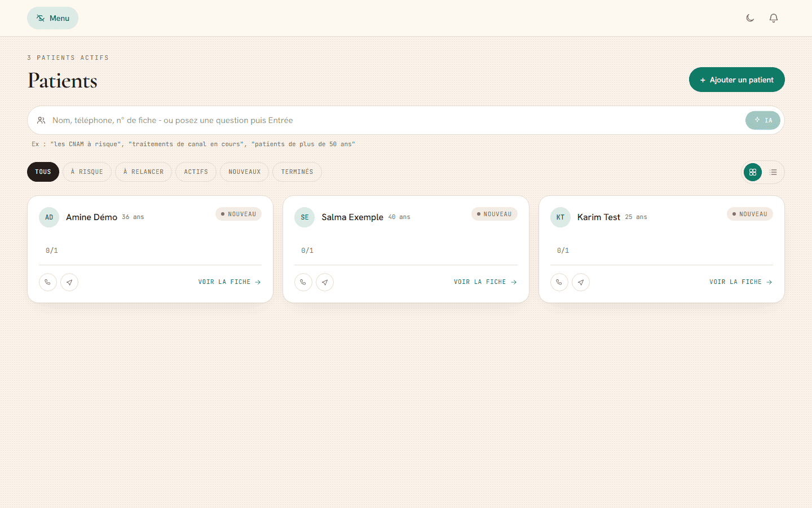Image resolution: width=812 pixels, height=508 pixels.
Task: Click the Amine Démo patient name
Action: [x=91, y=217]
